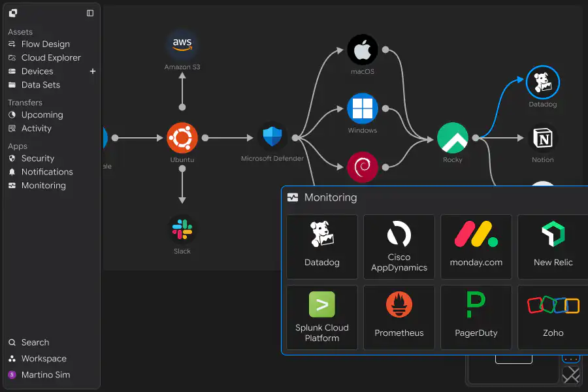Choose the PagerDuty tile
The image size is (588, 392).
pyautogui.click(x=476, y=318)
